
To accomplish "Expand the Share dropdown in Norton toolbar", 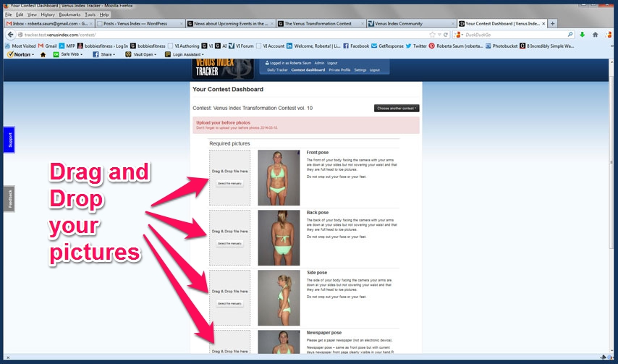I will [x=104, y=54].
